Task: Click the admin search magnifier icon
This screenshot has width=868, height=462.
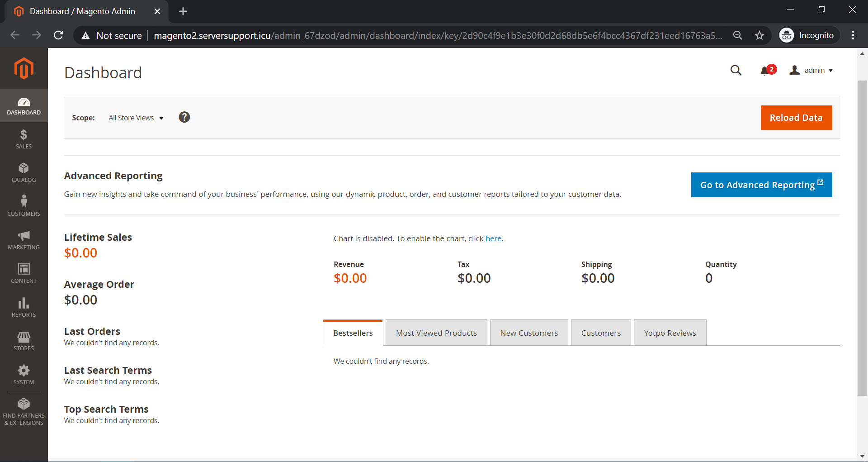Action: (x=736, y=71)
